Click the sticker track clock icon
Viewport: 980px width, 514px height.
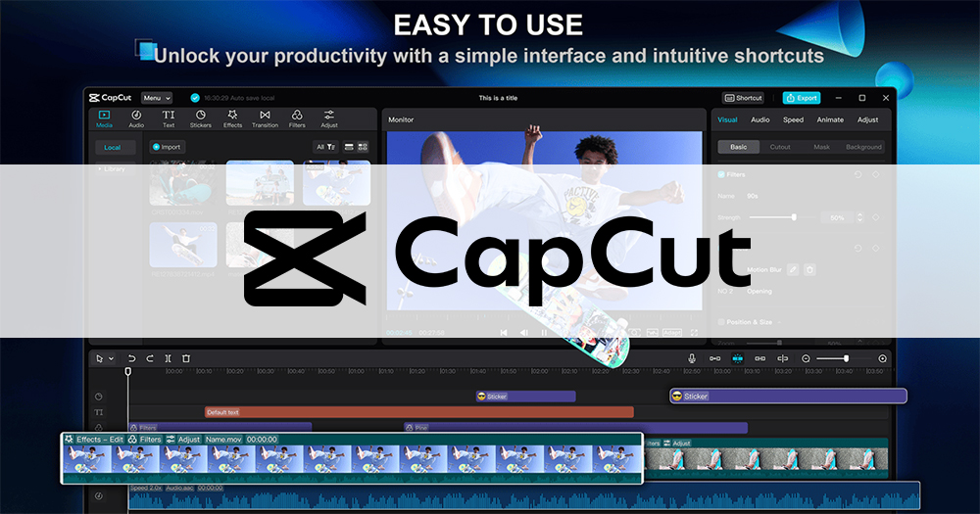click(99, 397)
